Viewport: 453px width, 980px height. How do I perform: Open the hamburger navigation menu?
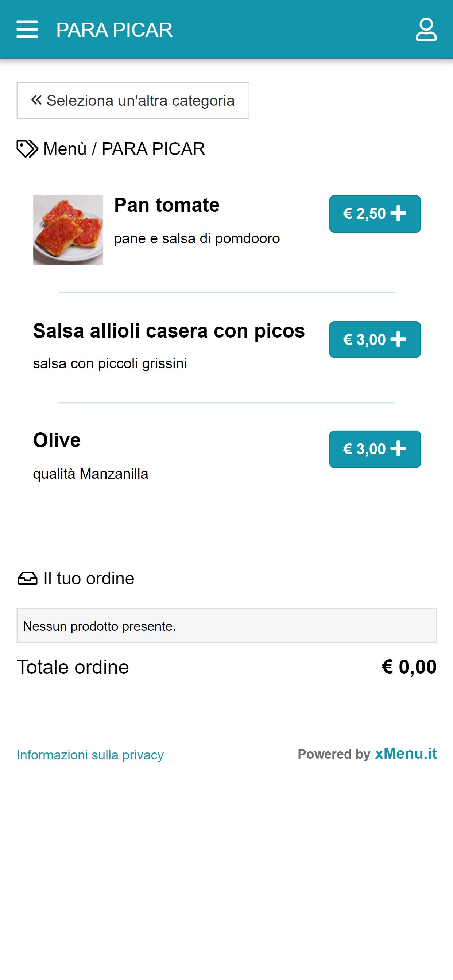(x=27, y=29)
